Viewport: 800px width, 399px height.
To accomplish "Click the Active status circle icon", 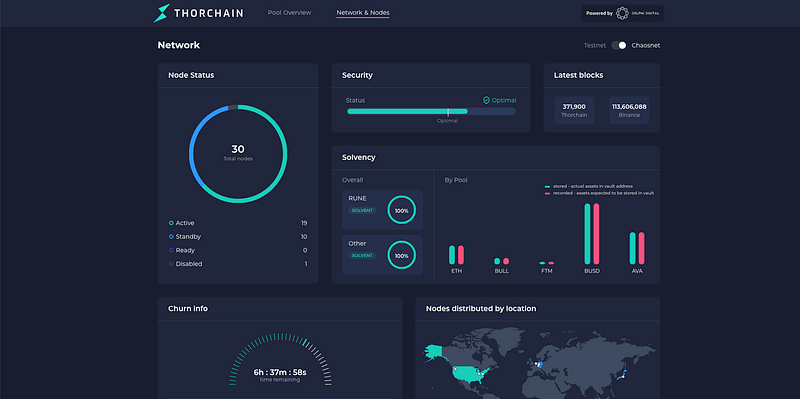I will (171, 223).
